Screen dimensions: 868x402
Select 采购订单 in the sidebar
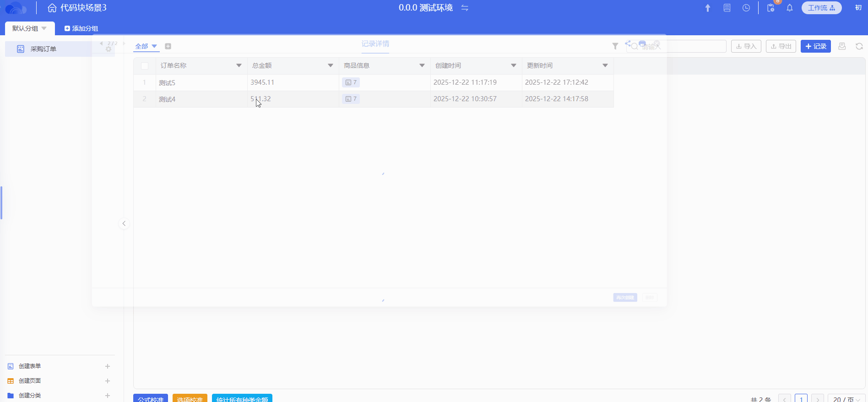pyautogui.click(x=43, y=49)
